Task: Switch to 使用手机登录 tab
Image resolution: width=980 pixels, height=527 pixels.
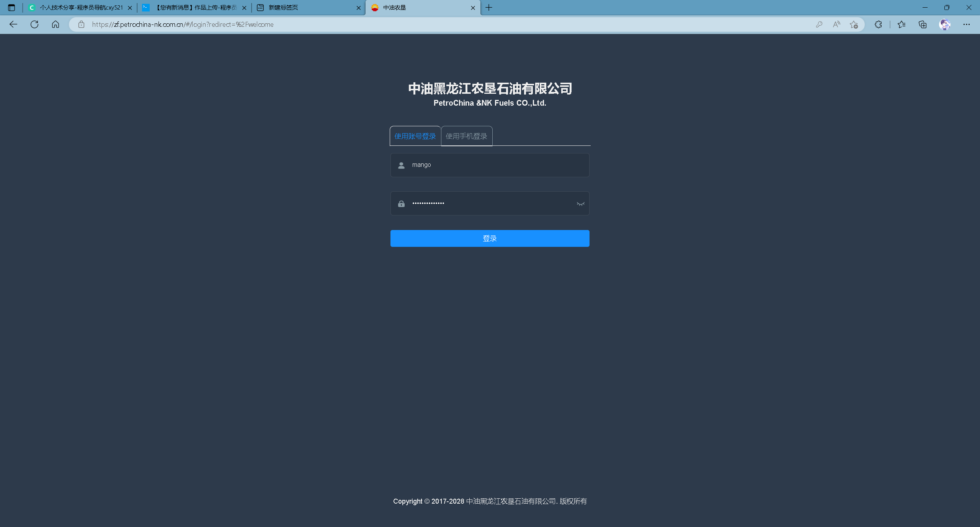Action: [x=466, y=136]
